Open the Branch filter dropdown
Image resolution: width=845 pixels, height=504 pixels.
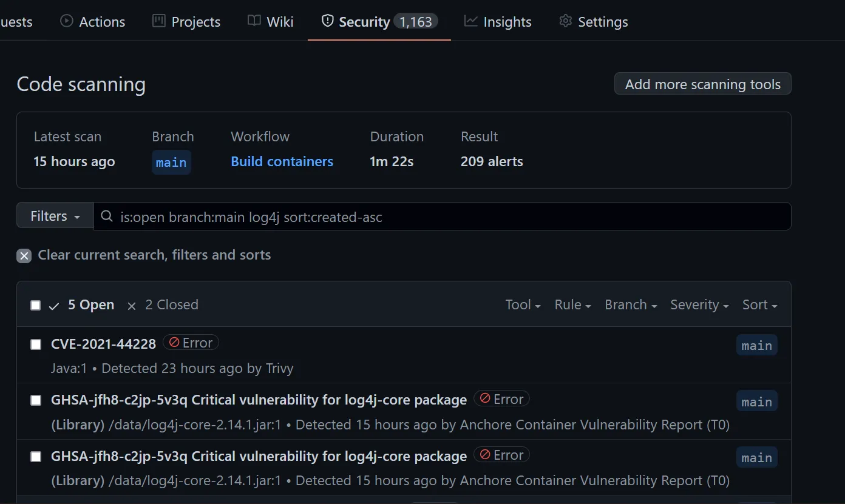631,305
